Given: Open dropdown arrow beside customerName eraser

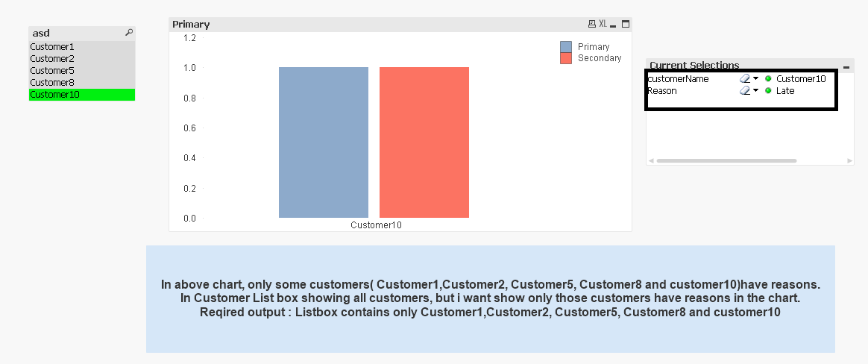Looking at the screenshot, I should click(755, 78).
